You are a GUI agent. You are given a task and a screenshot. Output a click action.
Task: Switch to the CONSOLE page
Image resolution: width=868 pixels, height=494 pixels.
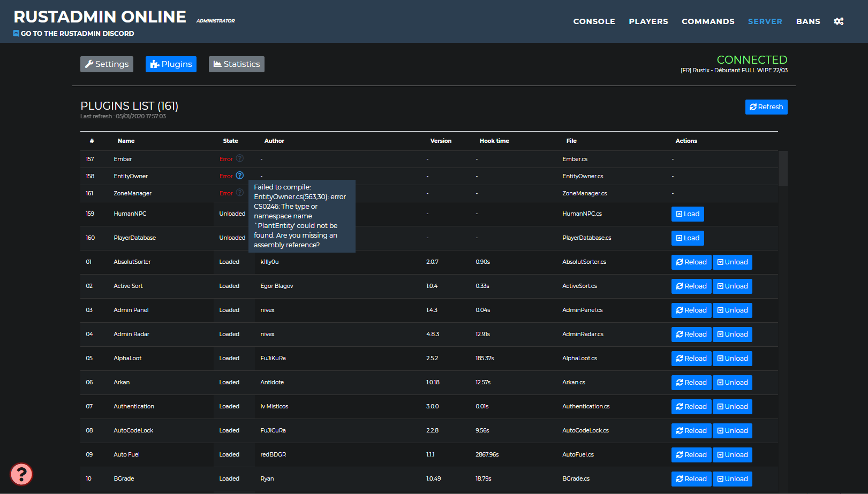[x=594, y=21]
